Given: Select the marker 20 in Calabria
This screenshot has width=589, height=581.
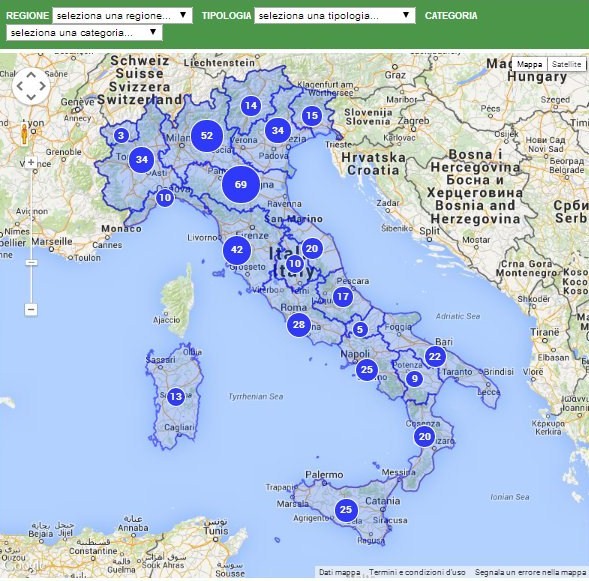Looking at the screenshot, I should pos(425,436).
